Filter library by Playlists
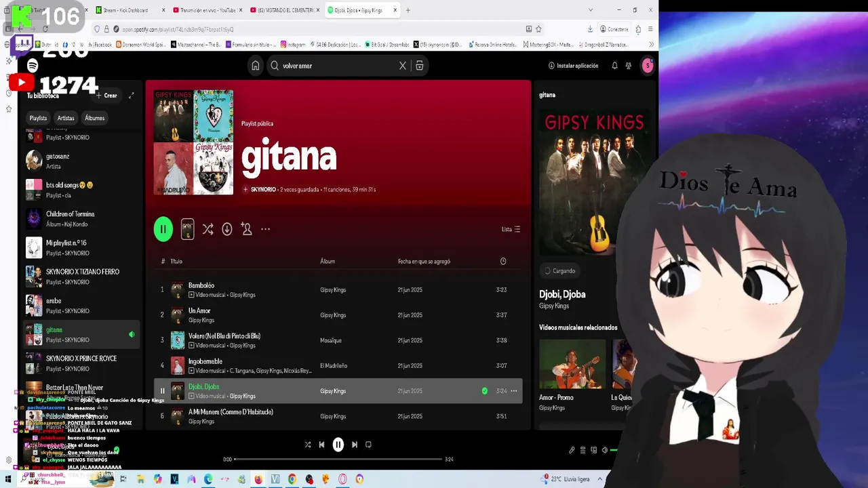Viewport: 868px width, 488px height. point(38,118)
